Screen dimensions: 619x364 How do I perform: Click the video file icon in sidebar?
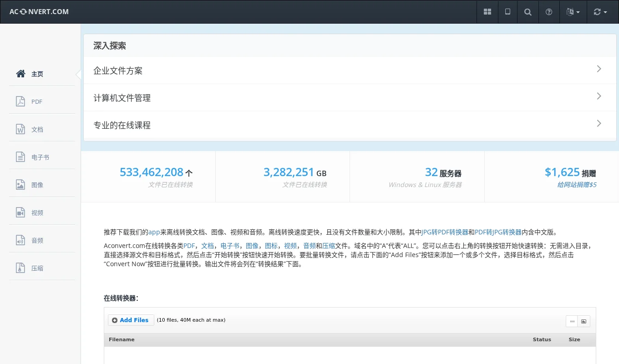point(20,212)
